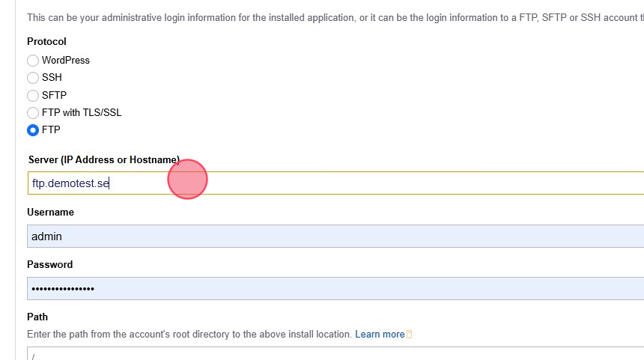Click the "SSH" option label text

[x=52, y=77]
